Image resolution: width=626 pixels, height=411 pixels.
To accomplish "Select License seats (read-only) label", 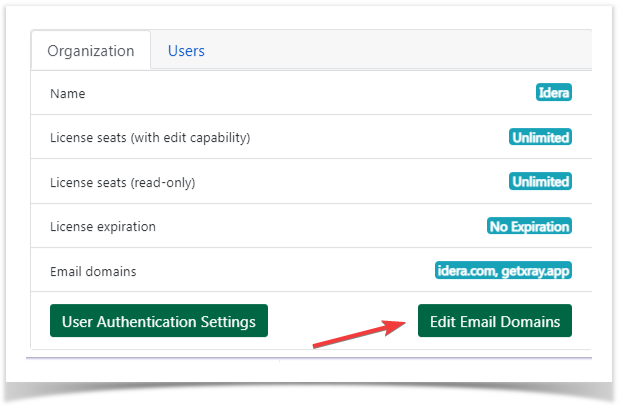I will 123,183.
